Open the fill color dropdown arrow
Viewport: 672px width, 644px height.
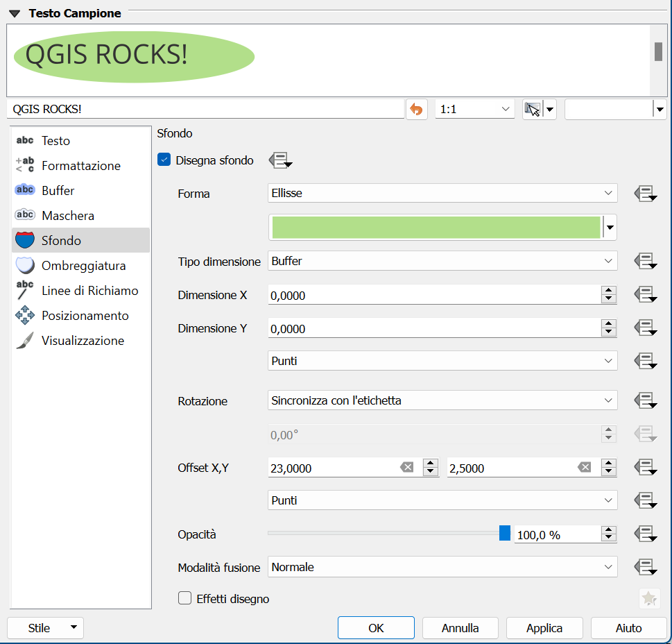(610, 227)
